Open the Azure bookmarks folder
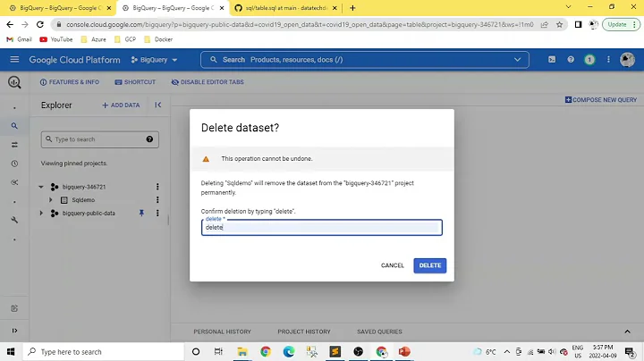 [94, 39]
